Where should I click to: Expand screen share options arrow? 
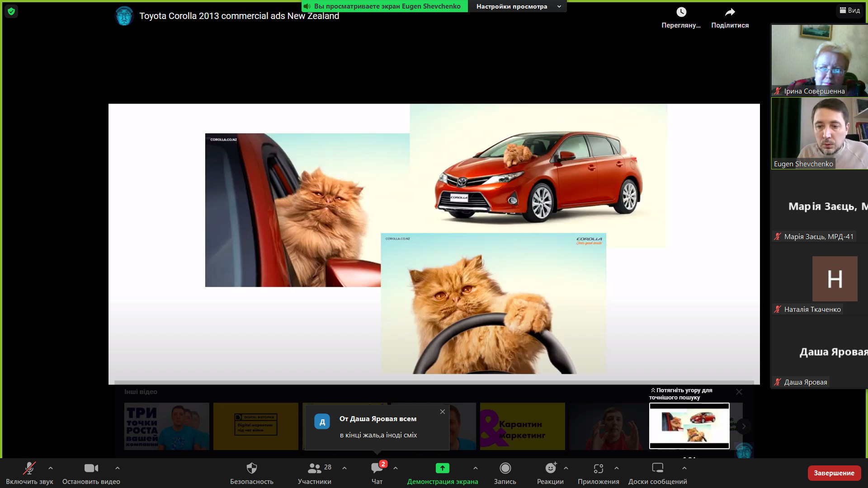click(x=476, y=468)
